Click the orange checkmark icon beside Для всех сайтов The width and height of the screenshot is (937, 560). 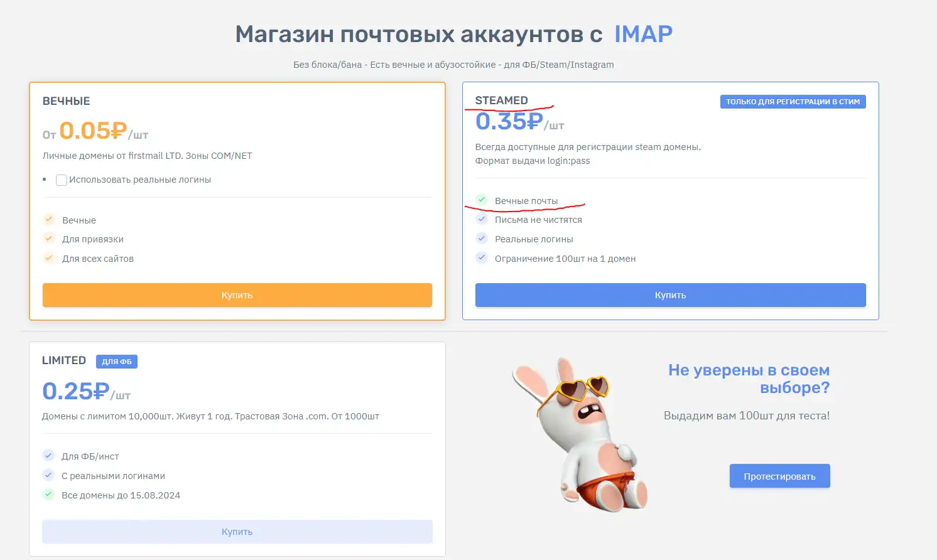pyautogui.click(x=49, y=258)
